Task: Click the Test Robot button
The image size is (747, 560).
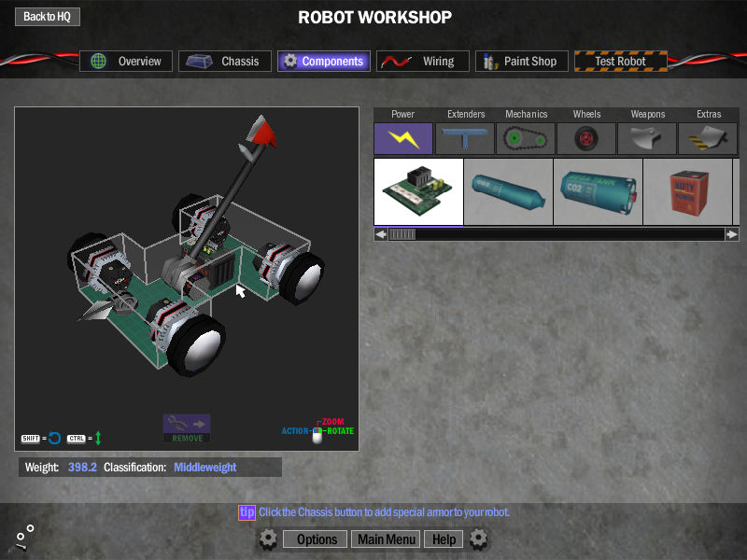Action: [621, 61]
